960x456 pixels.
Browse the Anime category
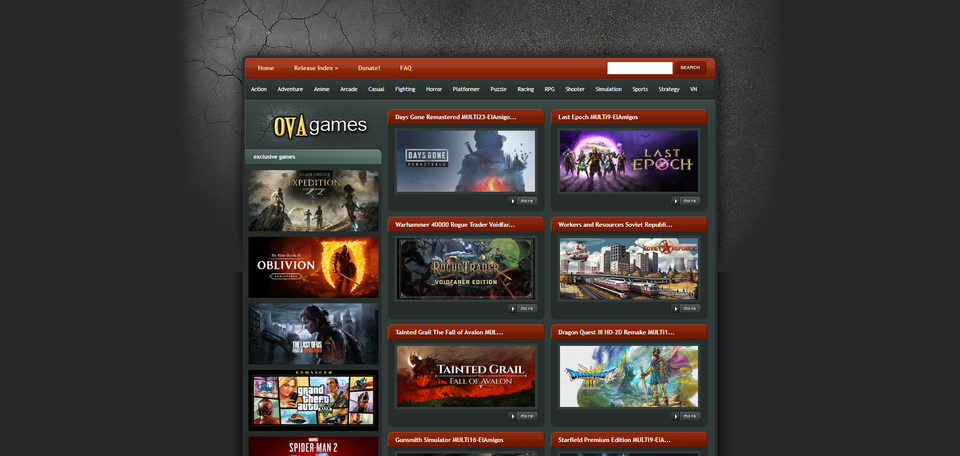point(321,89)
